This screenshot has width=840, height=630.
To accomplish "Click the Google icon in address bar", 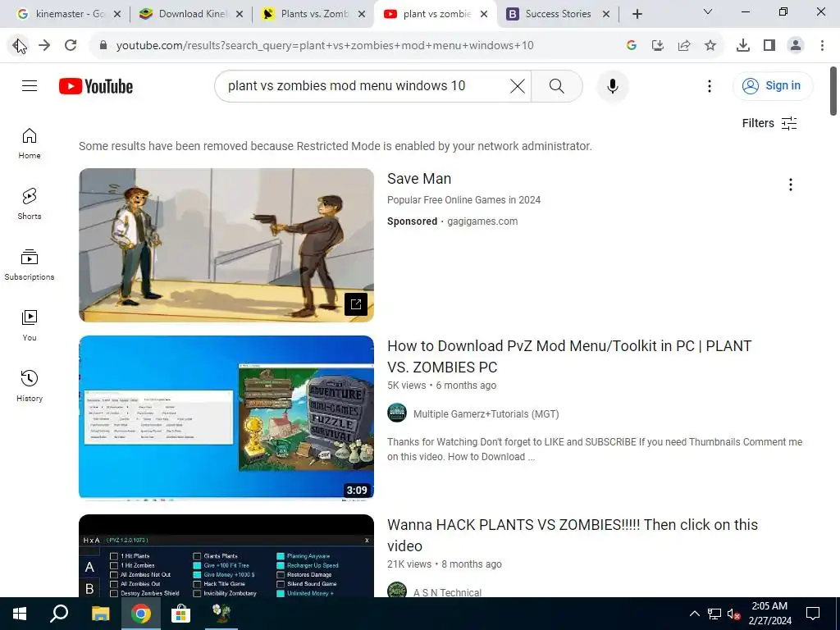I will [632, 46].
